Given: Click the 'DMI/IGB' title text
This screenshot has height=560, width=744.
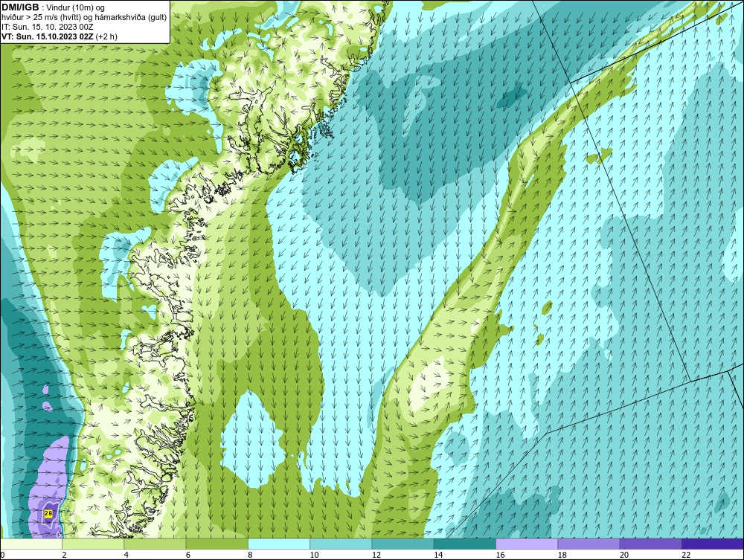Looking at the screenshot, I should point(20,7).
